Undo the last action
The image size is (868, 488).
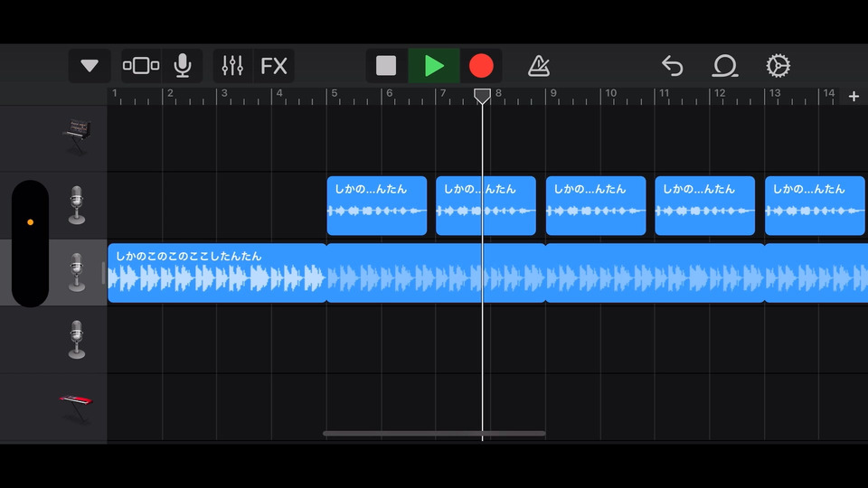click(x=673, y=66)
